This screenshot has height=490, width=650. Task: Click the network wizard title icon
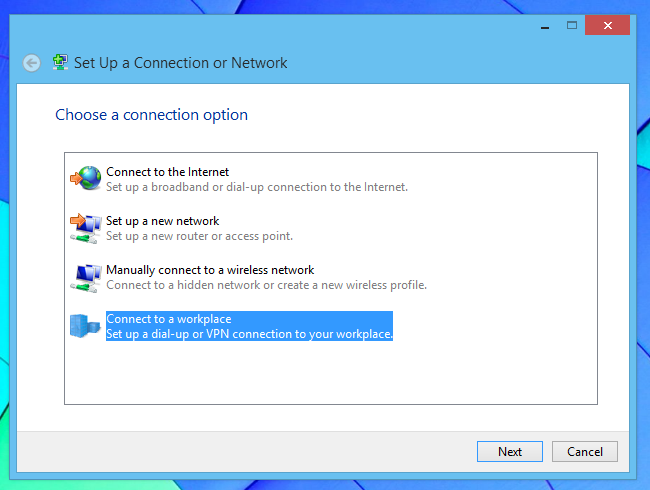coord(61,63)
